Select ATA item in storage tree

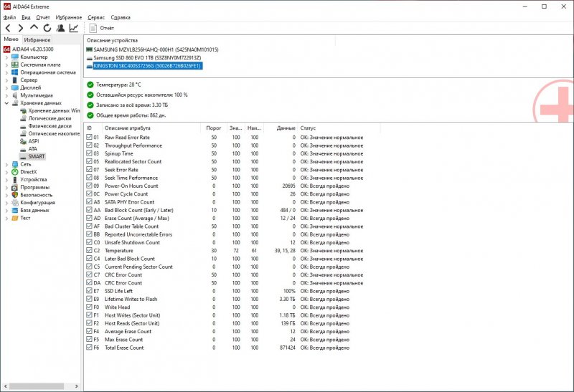tap(33, 148)
